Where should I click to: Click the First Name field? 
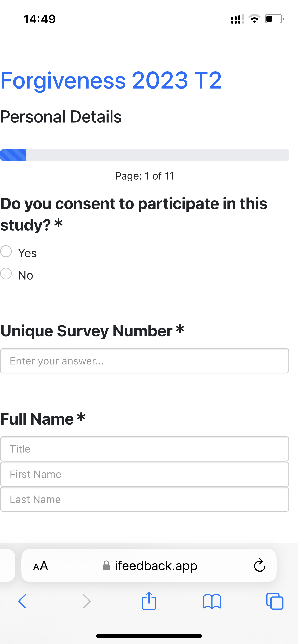(144, 474)
